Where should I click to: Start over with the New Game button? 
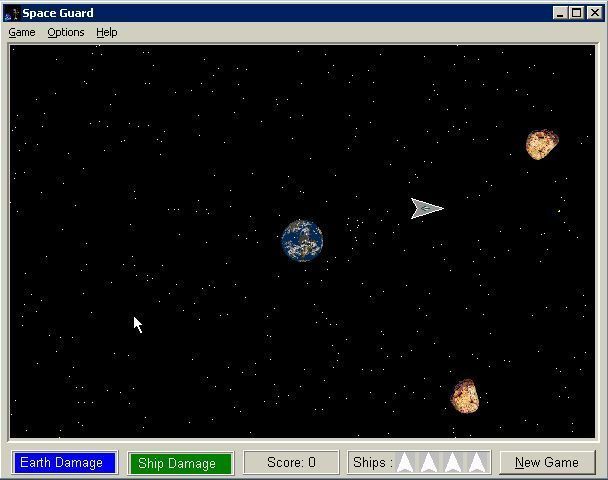click(547, 463)
